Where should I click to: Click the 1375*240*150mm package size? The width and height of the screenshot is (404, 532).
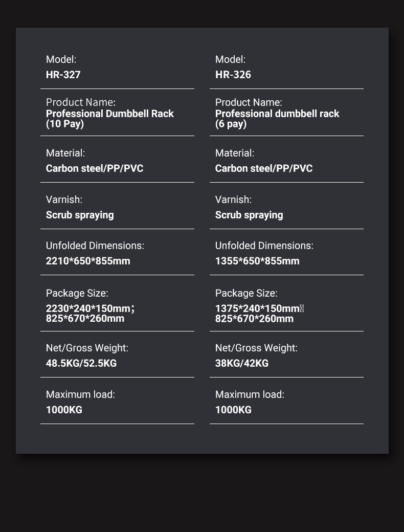(257, 308)
